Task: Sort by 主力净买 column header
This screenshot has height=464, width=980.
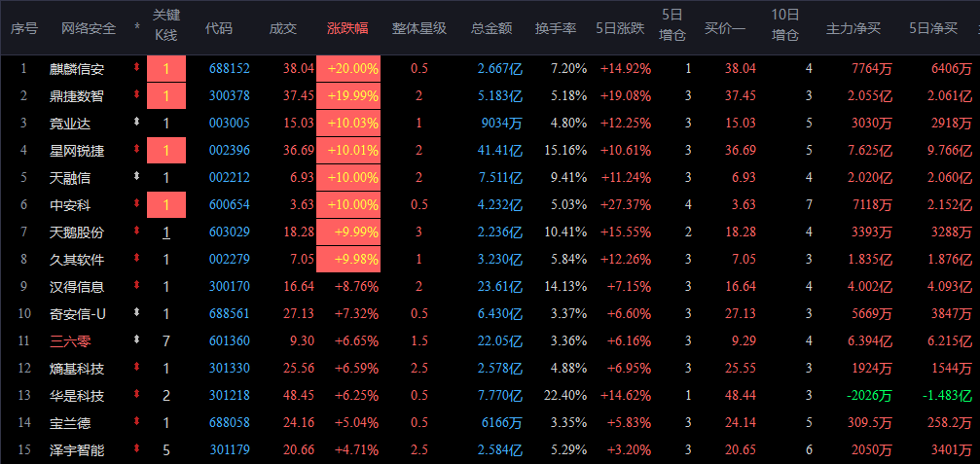Action: (x=853, y=29)
